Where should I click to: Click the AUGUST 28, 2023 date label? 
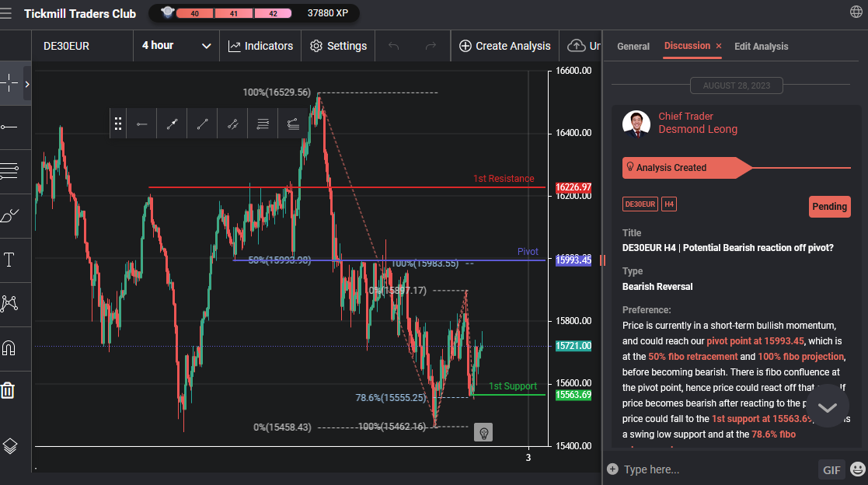pos(736,85)
